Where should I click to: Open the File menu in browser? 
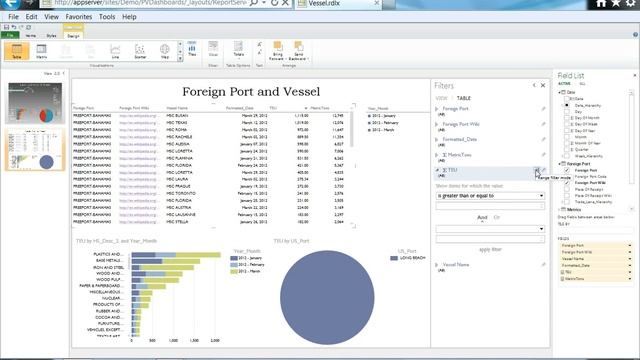[13, 17]
